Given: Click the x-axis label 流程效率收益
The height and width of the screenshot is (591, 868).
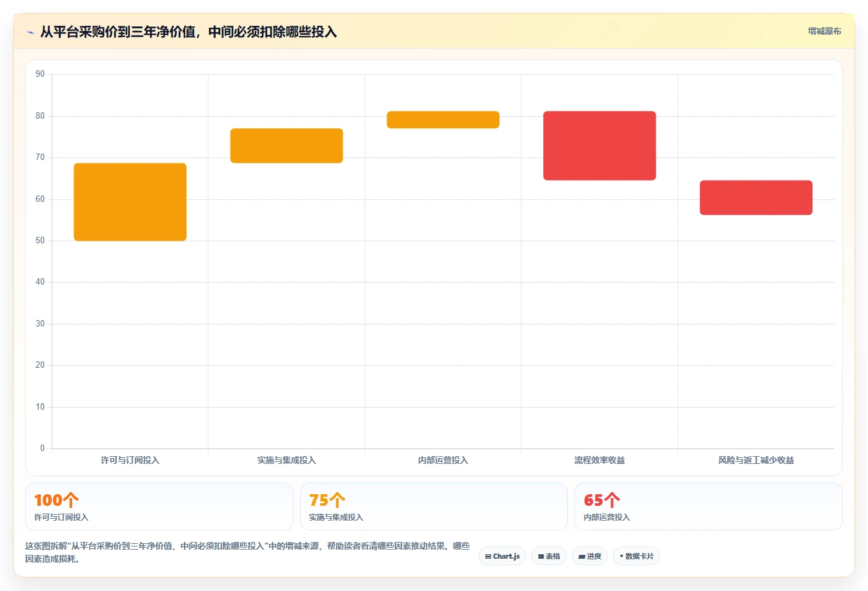Looking at the screenshot, I should click(600, 460).
